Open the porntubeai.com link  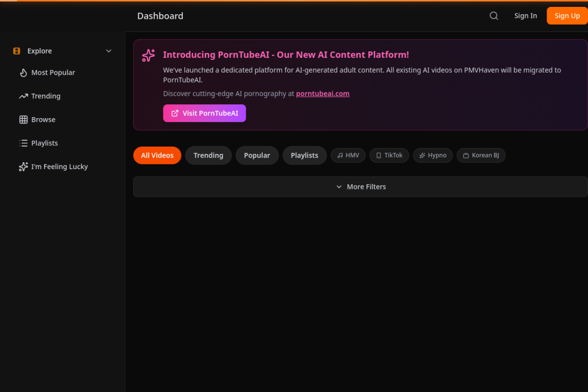tap(322, 93)
